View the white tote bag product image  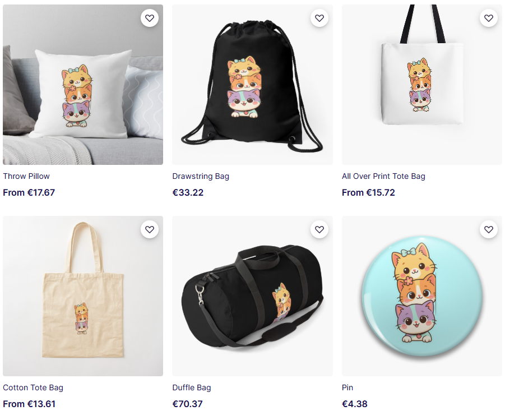coord(422,85)
